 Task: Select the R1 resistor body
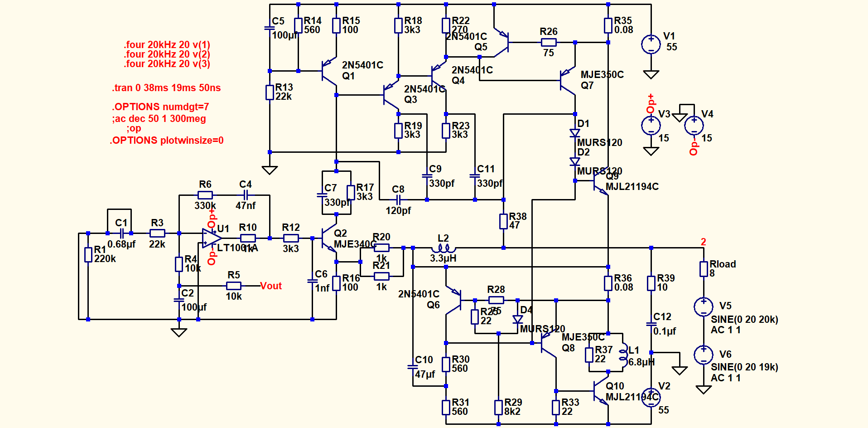click(88, 254)
